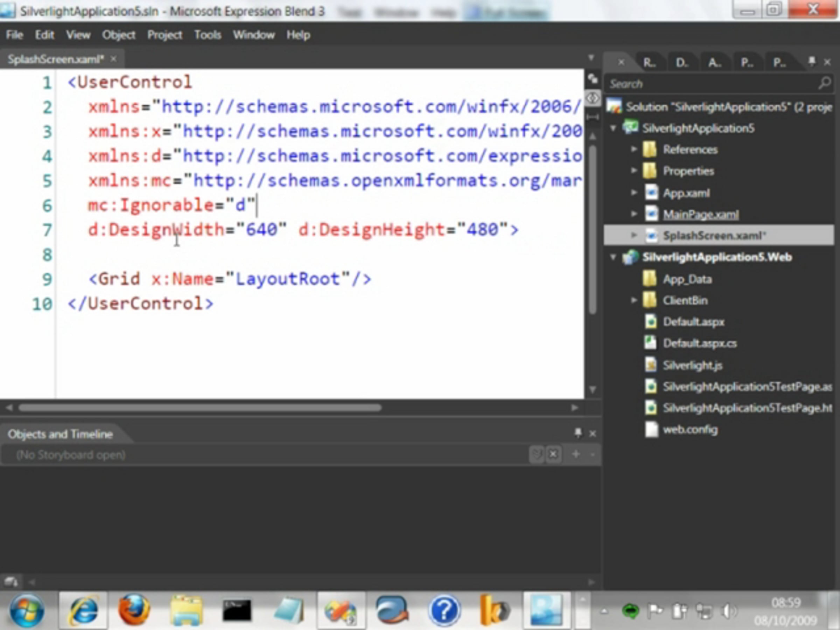Viewport: 840px width, 630px height.
Task: Open Windows Explorer from the taskbar
Action: click(186, 610)
